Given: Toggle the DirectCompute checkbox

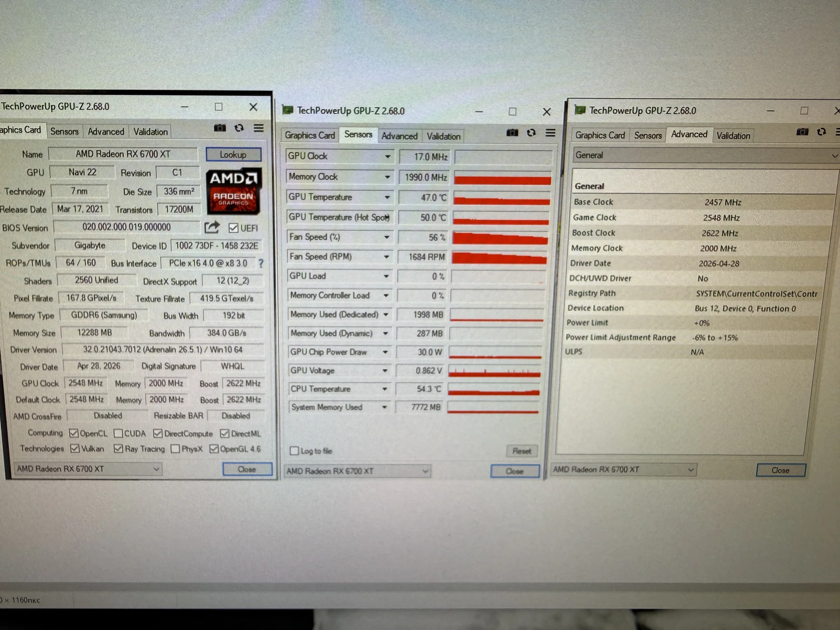Looking at the screenshot, I should pyautogui.click(x=158, y=433).
